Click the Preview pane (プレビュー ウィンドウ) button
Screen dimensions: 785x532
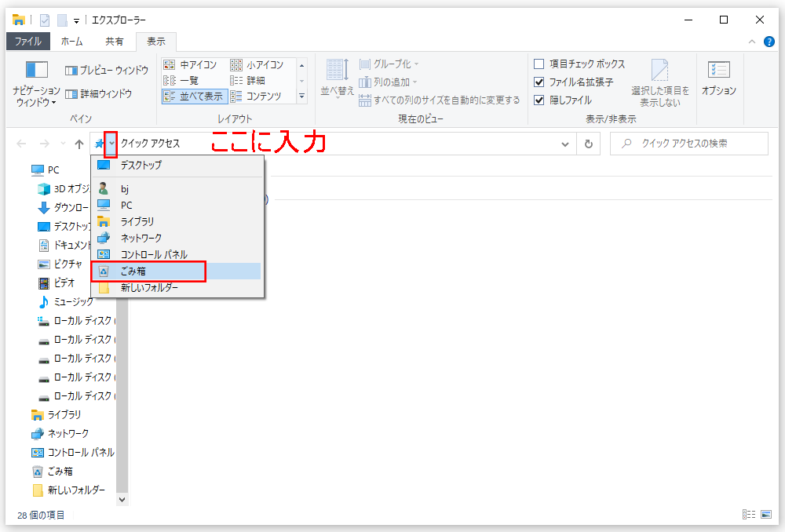click(106, 71)
